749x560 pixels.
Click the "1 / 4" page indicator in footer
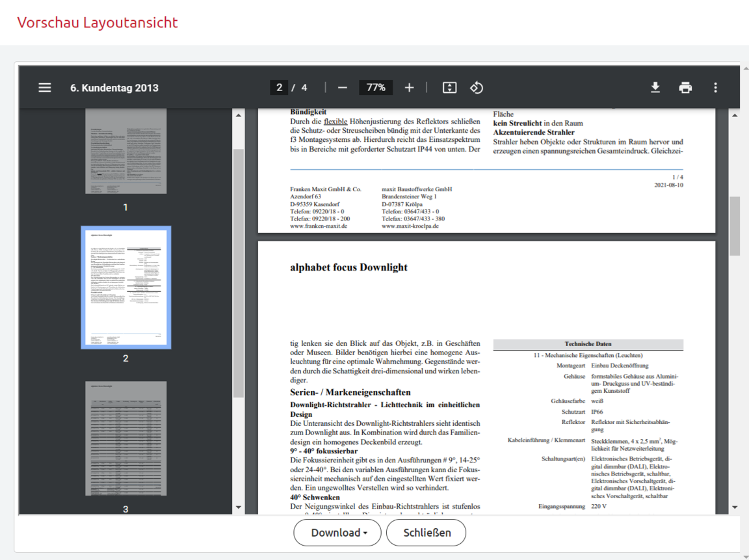(x=677, y=178)
